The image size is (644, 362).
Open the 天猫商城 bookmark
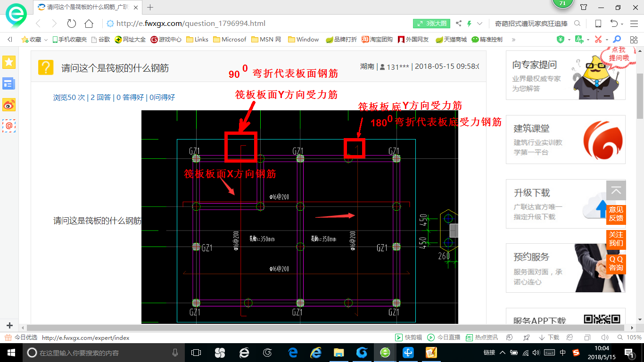451,40
